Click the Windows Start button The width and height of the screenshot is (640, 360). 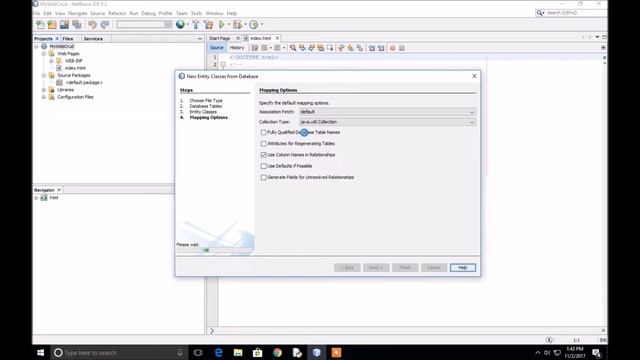click(40, 353)
